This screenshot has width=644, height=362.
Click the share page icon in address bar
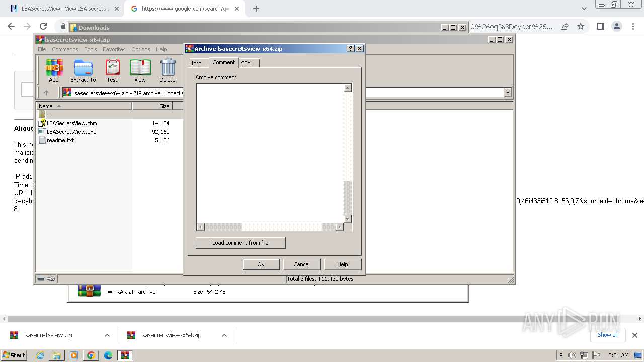tap(565, 27)
